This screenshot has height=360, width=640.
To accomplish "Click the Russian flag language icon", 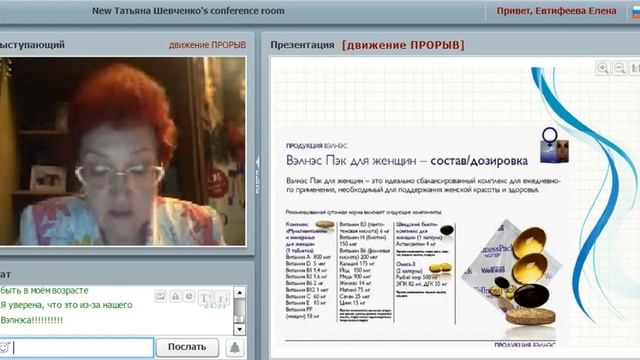I will pyautogui.click(x=636, y=11).
